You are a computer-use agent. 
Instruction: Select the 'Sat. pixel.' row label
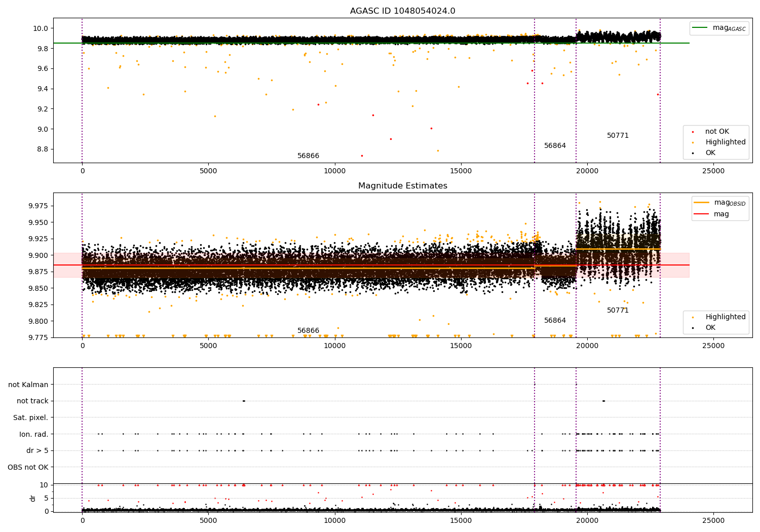(30, 417)
